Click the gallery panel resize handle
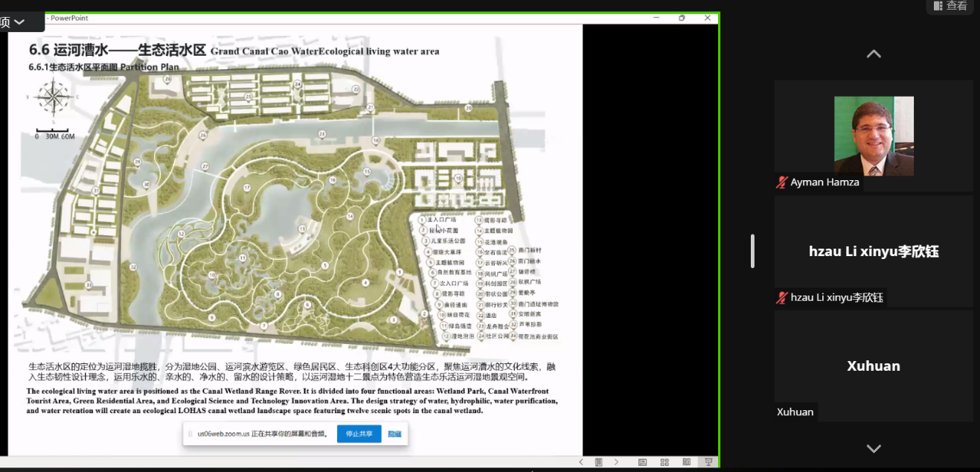 (x=752, y=251)
